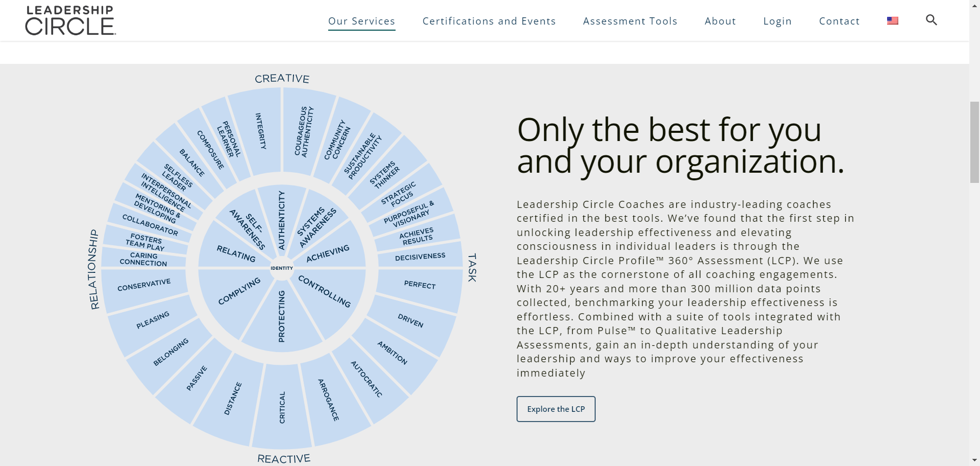Open the Contact page link
Image resolution: width=980 pixels, height=466 pixels.
(x=839, y=21)
